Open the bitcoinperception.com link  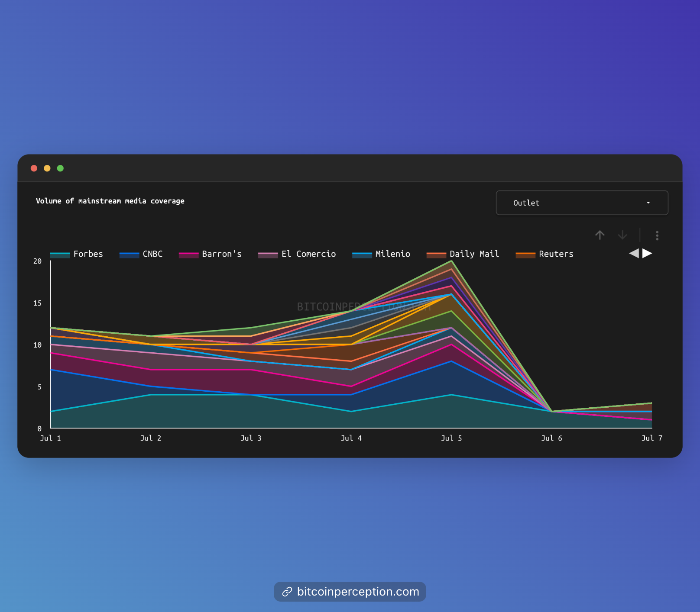(x=358, y=592)
